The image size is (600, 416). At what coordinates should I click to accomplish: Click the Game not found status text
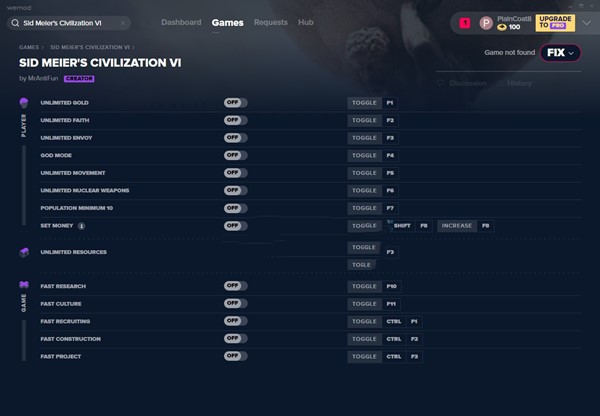[x=510, y=52]
